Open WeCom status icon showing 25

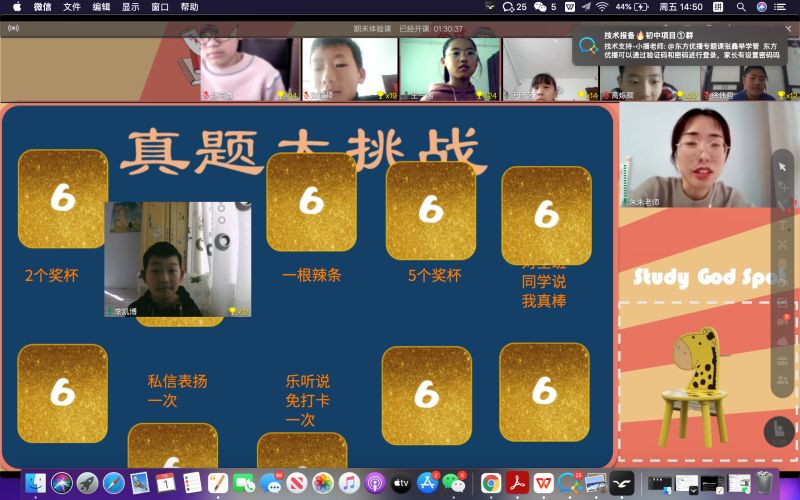(x=514, y=7)
